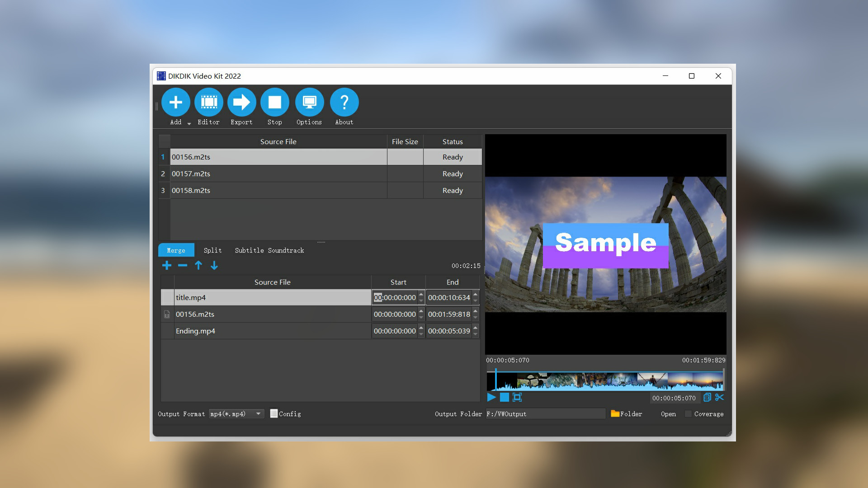This screenshot has height=488, width=868.
Task: Launch the Editor tool
Action: click(x=208, y=103)
